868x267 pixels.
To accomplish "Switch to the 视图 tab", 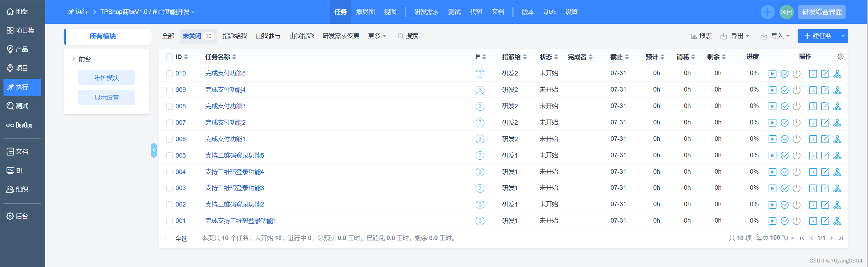I will point(390,12).
